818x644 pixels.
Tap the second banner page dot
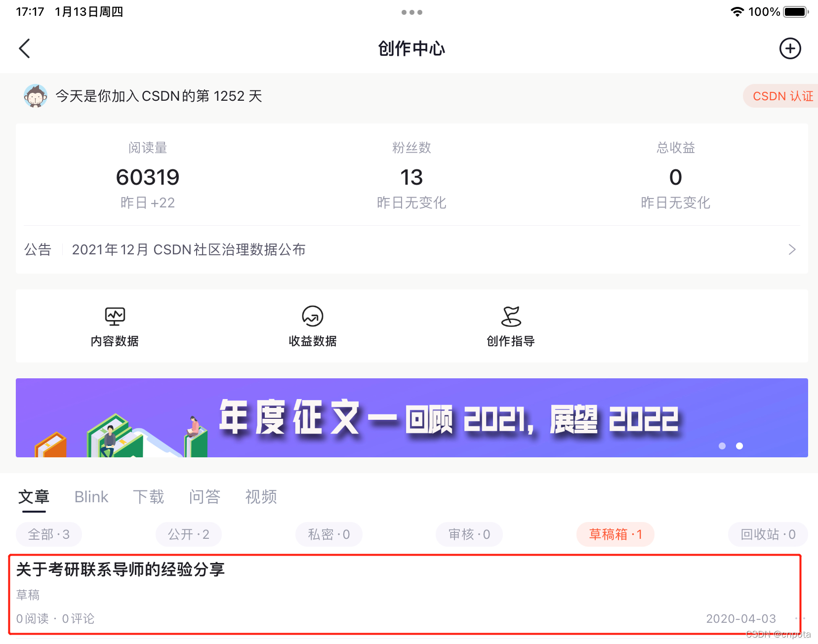(739, 446)
